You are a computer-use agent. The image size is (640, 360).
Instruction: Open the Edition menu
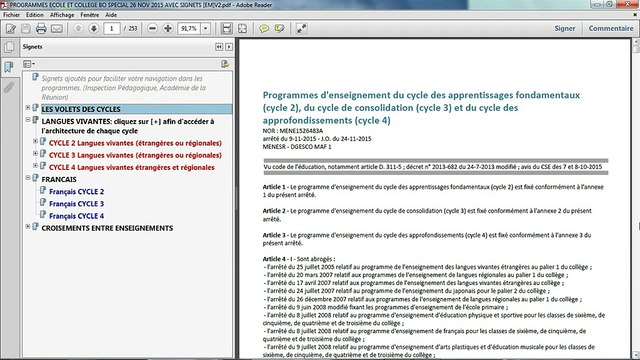coord(35,15)
